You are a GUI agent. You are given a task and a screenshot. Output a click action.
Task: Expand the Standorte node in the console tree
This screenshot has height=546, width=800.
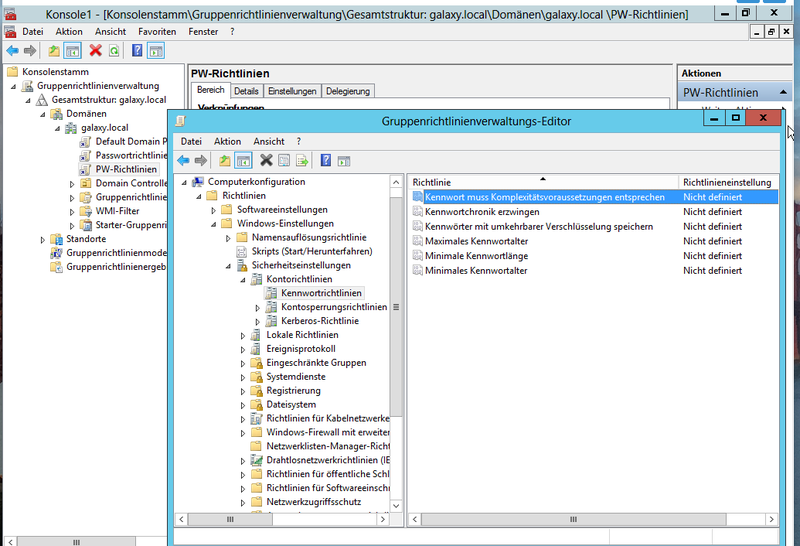pyautogui.click(x=43, y=239)
